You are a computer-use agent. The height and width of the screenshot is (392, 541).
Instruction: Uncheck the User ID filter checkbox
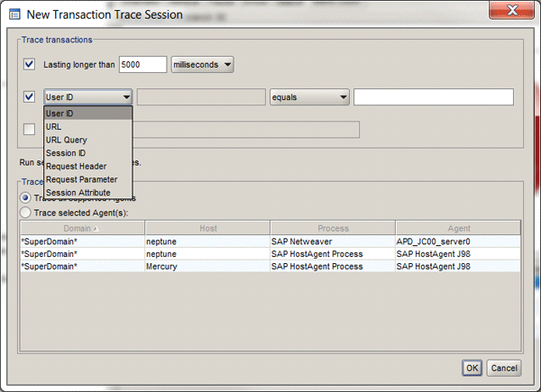(30, 97)
